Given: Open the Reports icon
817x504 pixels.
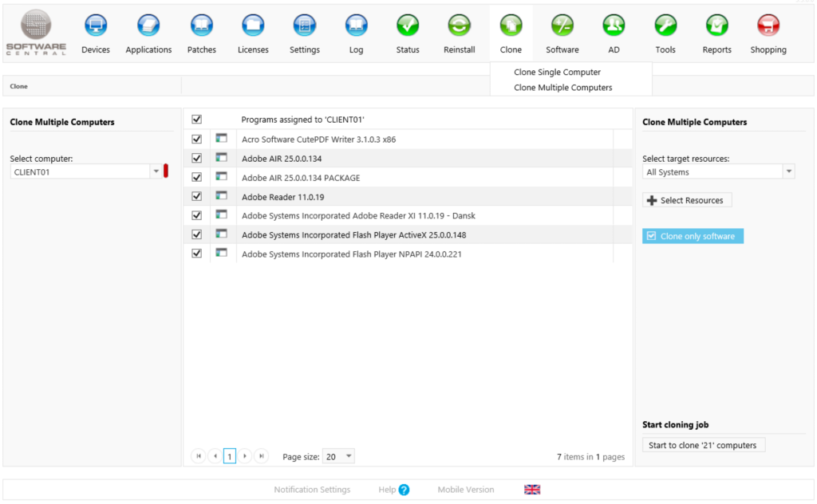Looking at the screenshot, I should tap(717, 26).
